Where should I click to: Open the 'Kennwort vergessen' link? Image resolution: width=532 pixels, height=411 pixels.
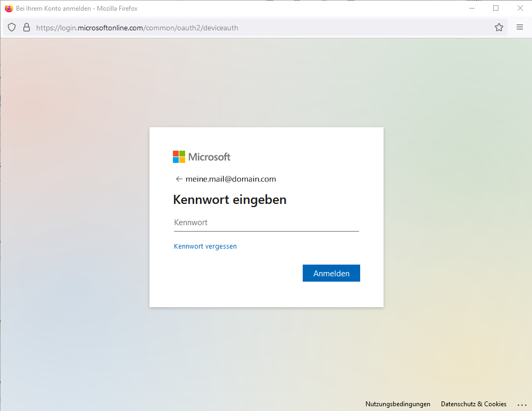(x=205, y=246)
